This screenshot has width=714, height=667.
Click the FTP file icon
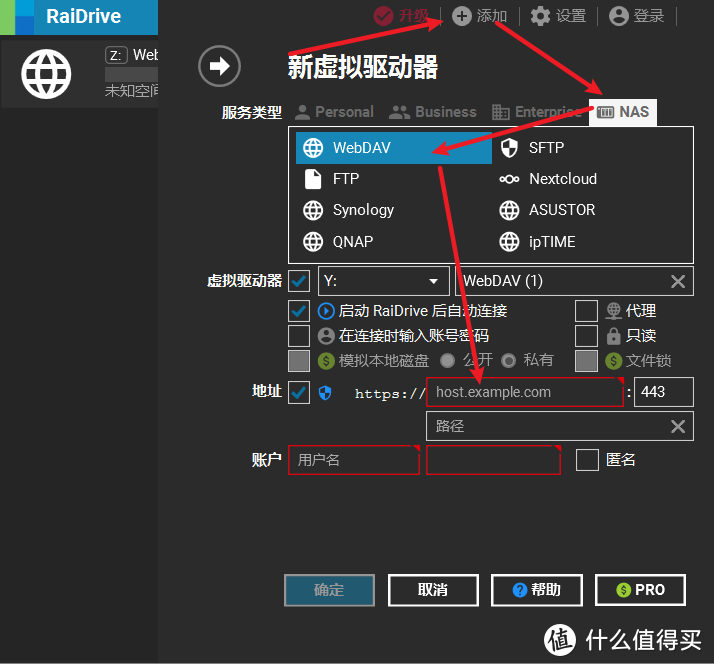tap(313, 179)
